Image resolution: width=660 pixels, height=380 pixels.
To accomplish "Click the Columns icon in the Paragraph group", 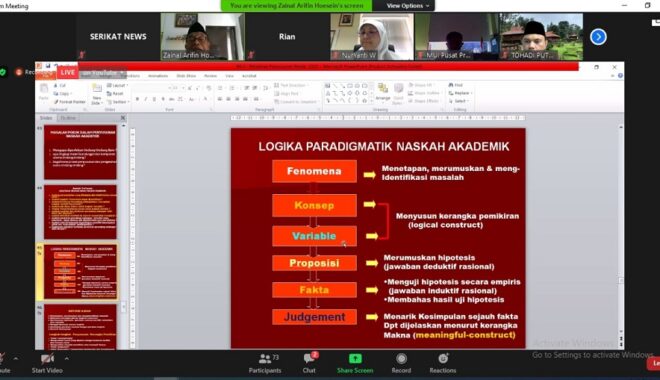I will click(266, 88).
